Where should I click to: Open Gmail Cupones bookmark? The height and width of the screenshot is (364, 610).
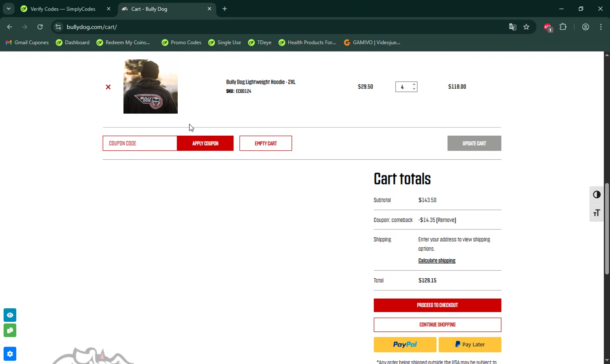point(27,42)
